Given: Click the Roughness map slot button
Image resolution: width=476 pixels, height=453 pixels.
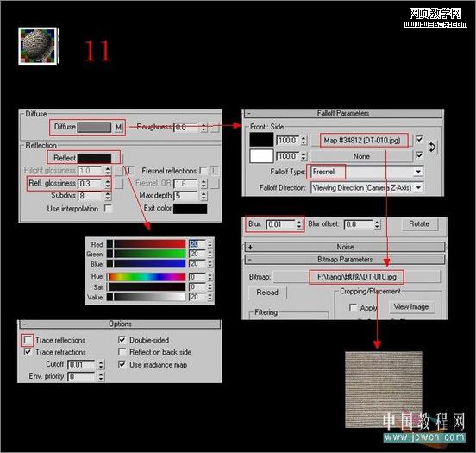Looking at the screenshot, I should pyautogui.click(x=215, y=128).
